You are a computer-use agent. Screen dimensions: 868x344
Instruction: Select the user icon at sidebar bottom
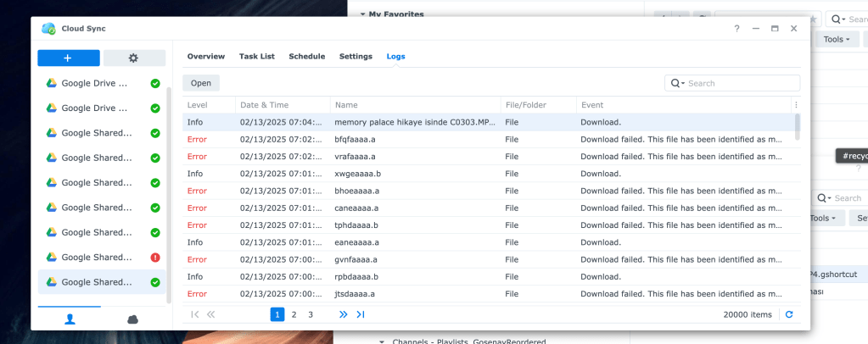(x=70, y=319)
